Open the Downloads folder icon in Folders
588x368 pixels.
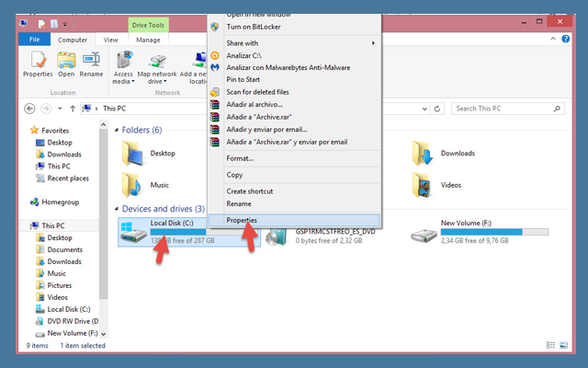pyautogui.click(x=423, y=153)
